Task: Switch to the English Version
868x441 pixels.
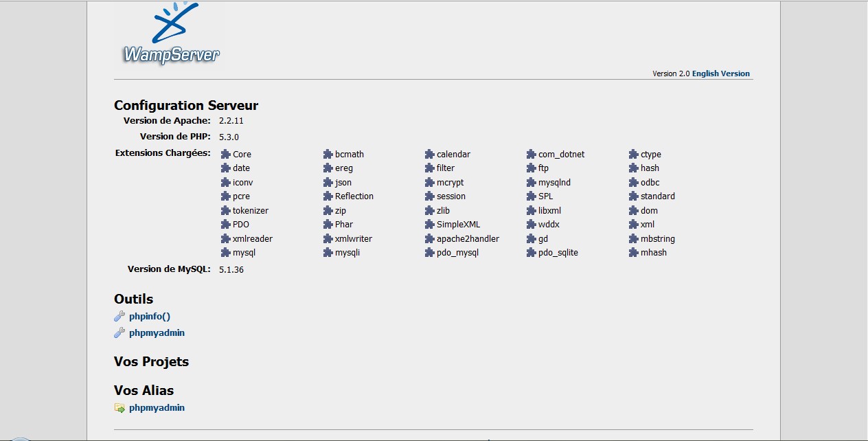Action: click(x=721, y=73)
